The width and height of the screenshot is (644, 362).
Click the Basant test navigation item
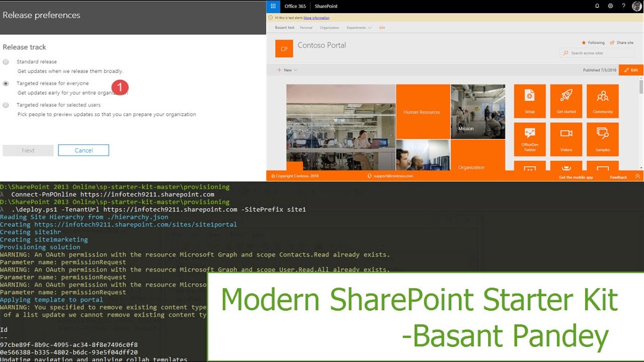pyautogui.click(x=285, y=28)
